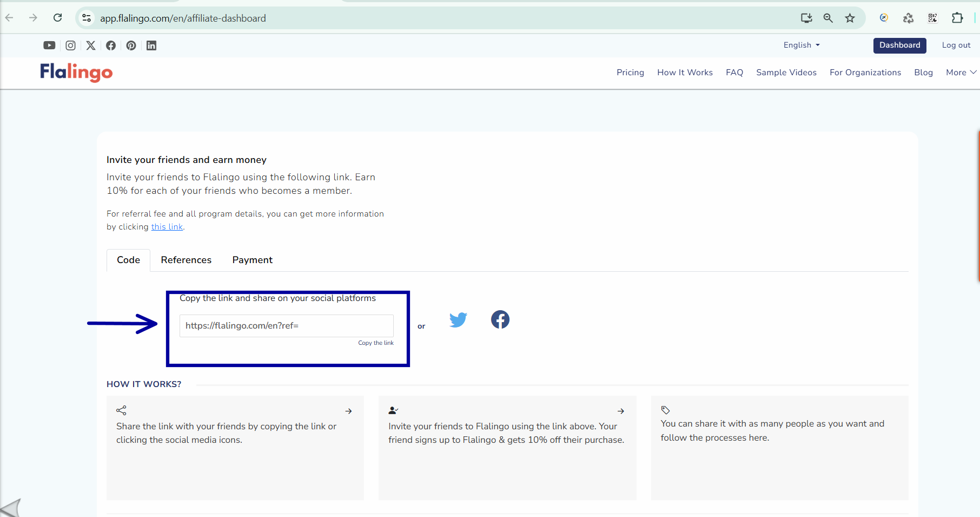
Task: Click the Dashboard button
Action: click(x=899, y=45)
